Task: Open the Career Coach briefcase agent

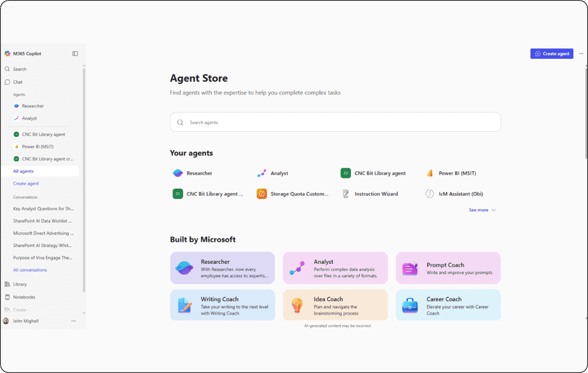Action: pyautogui.click(x=410, y=304)
